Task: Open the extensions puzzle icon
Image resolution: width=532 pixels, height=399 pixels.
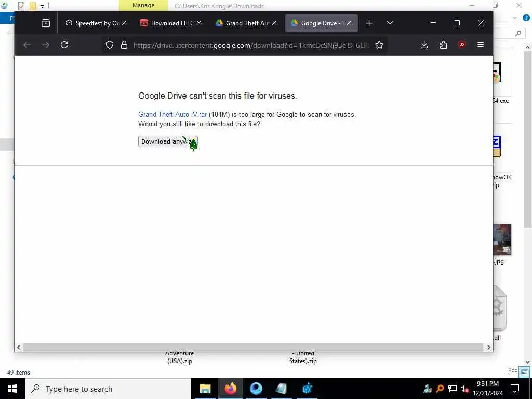Action: [x=443, y=45]
